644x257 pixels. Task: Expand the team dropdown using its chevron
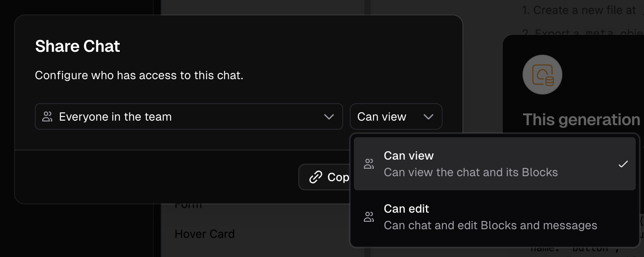coord(329,117)
